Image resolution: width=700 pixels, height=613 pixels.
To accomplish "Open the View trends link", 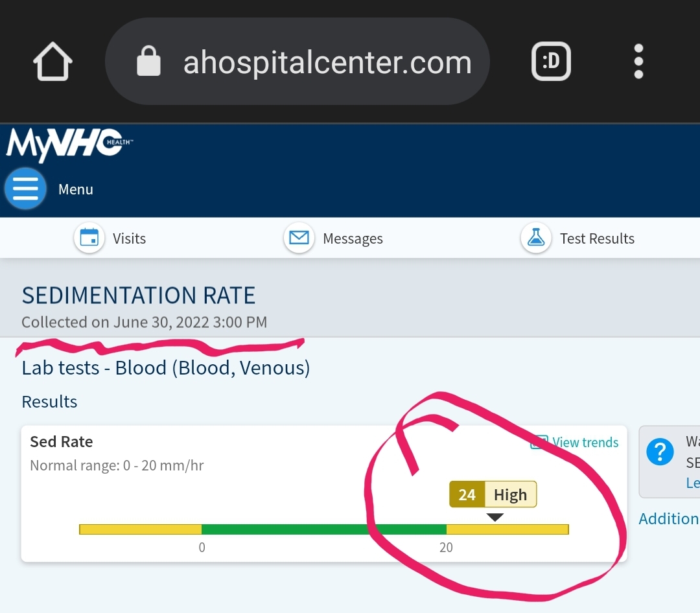I will click(585, 443).
